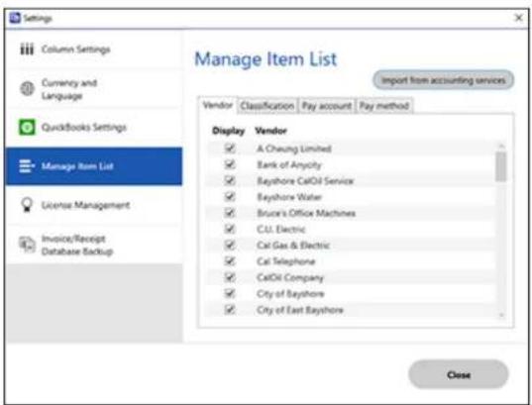Select vendor name City of Bayshore
The height and width of the screenshot is (405, 532).
(x=291, y=294)
